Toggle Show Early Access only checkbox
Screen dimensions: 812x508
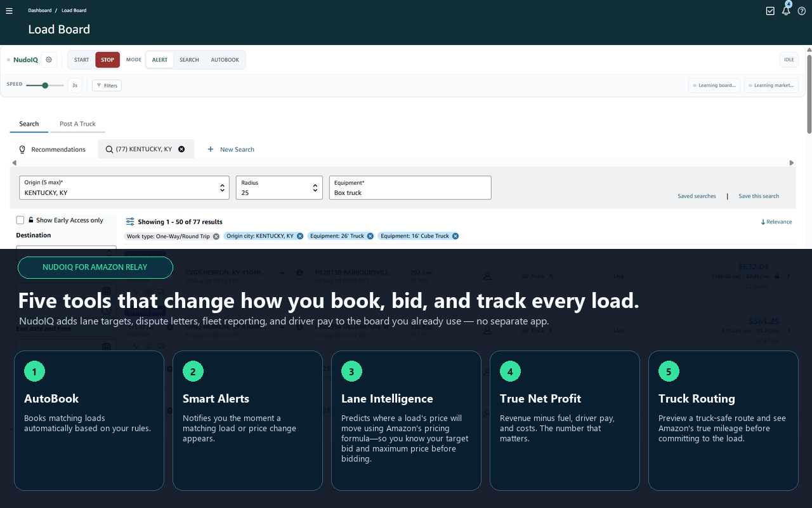coord(20,220)
